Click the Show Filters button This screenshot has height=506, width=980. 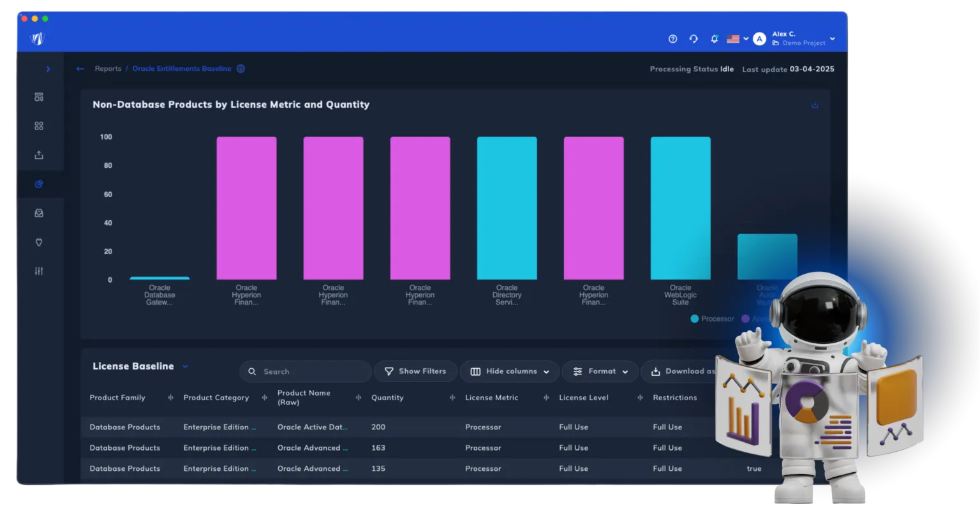[415, 371]
